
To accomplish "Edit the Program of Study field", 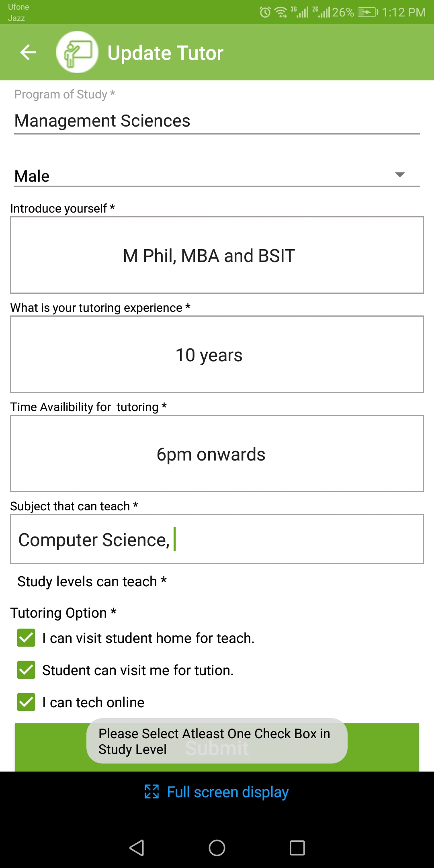I will [217, 121].
